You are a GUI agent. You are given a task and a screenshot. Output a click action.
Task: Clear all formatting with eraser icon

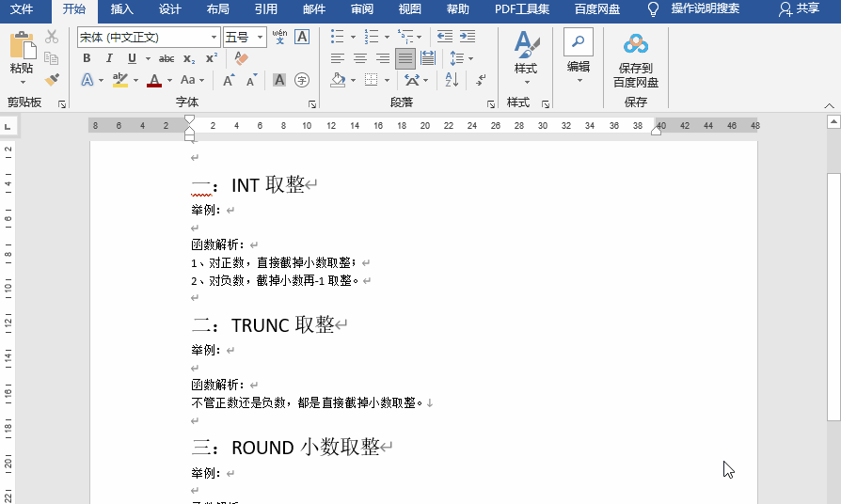[x=241, y=58]
